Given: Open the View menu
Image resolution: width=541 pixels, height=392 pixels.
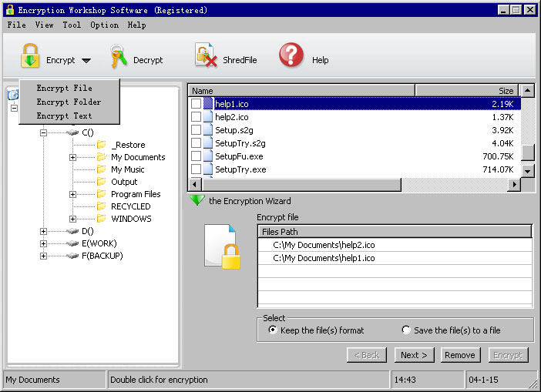Looking at the screenshot, I should [44, 25].
